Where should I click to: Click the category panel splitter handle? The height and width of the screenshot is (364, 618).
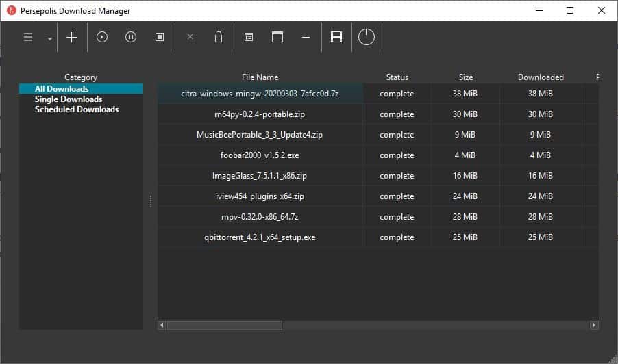click(x=151, y=201)
